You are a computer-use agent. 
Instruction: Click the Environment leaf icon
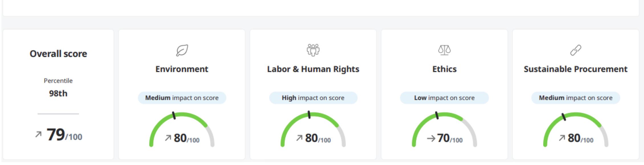pos(182,51)
